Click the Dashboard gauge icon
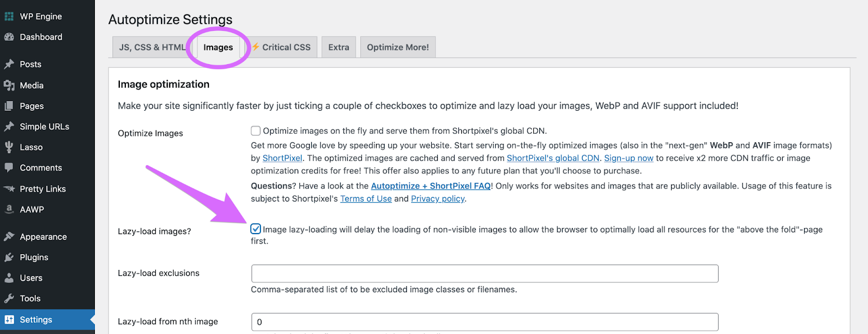868x334 pixels. coord(9,37)
